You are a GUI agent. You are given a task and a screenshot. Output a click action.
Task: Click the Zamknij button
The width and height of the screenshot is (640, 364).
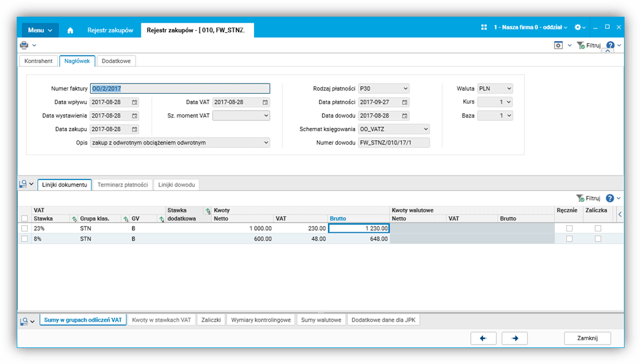click(587, 338)
